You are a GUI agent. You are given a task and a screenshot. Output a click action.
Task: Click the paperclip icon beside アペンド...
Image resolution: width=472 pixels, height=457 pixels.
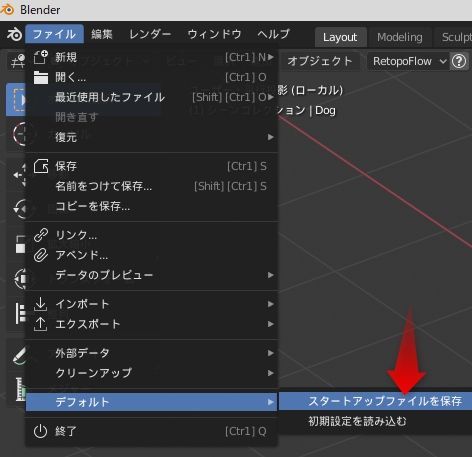41,255
